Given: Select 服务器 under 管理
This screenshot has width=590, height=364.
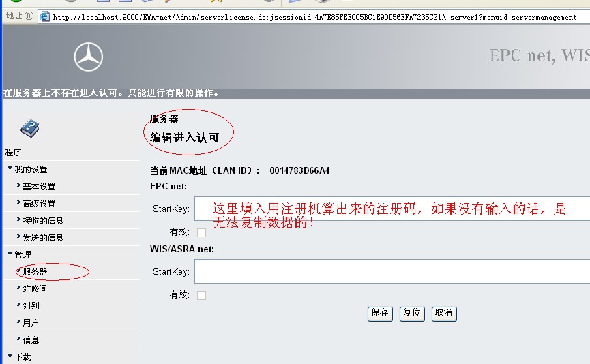Looking at the screenshot, I should tap(35, 272).
